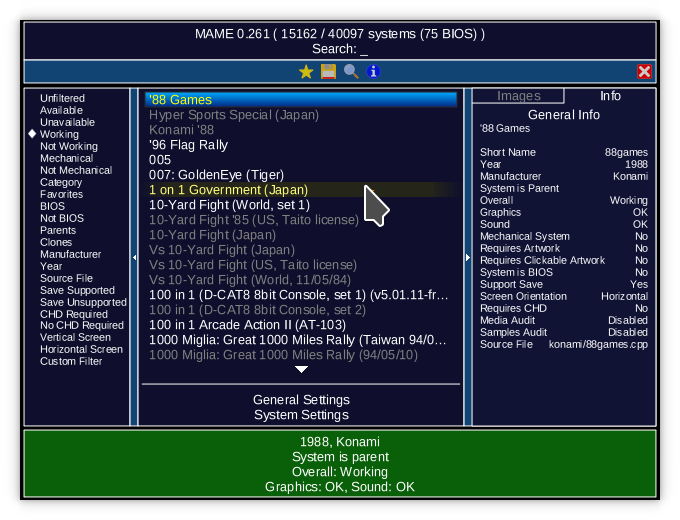Viewport: 680px width, 520px height.
Task: Select the Not Working filter
Action: point(68,146)
